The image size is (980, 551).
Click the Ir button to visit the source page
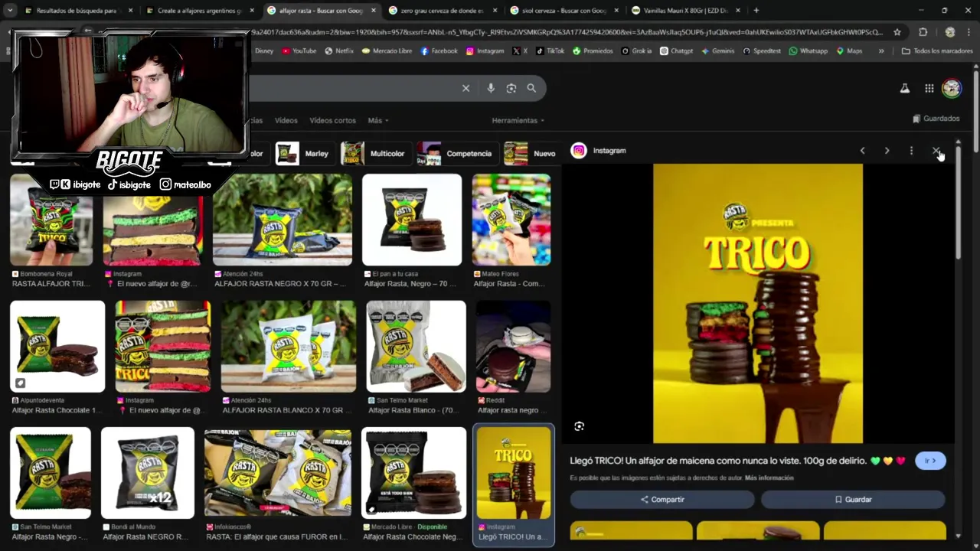point(930,461)
